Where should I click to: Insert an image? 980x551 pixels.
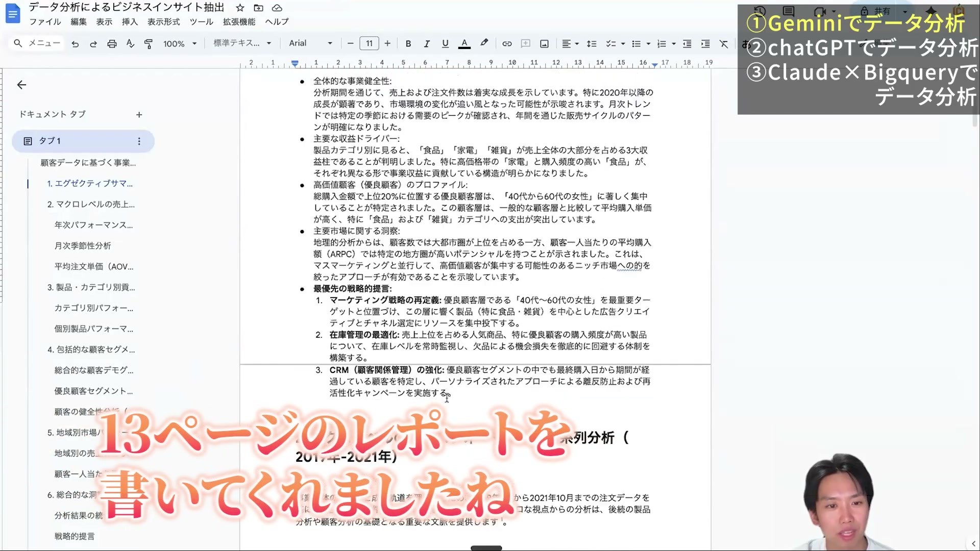pos(545,44)
